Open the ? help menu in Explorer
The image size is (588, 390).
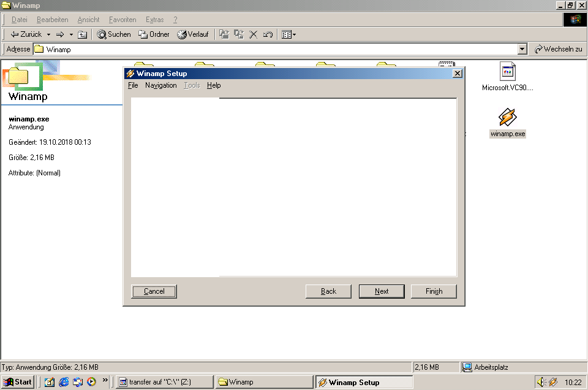tap(175, 20)
